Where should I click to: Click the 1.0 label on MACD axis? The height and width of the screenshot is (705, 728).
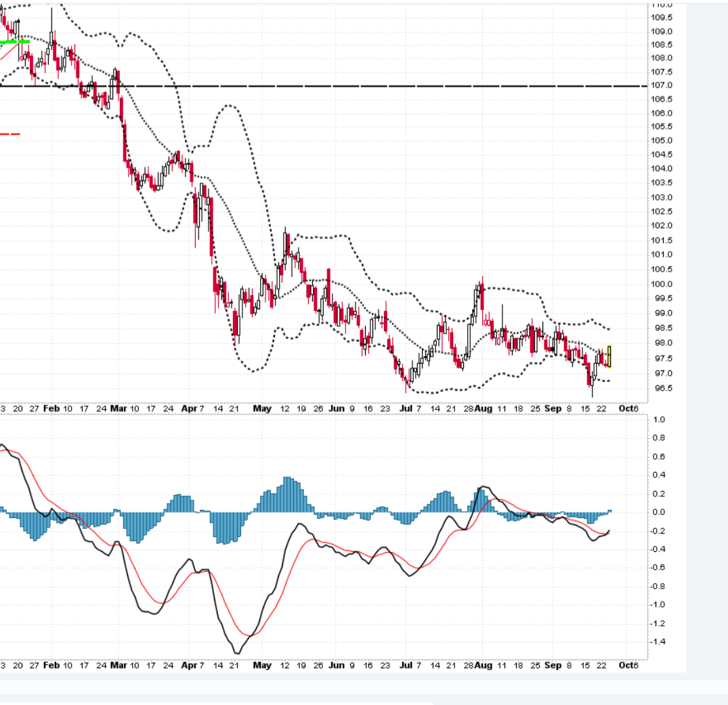658,420
